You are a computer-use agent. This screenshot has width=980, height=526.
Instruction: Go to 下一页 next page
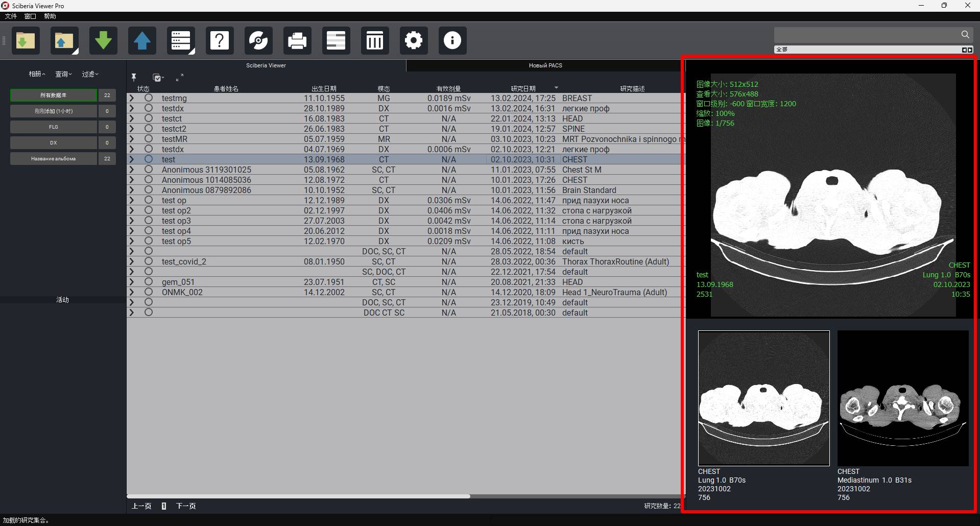coord(186,506)
